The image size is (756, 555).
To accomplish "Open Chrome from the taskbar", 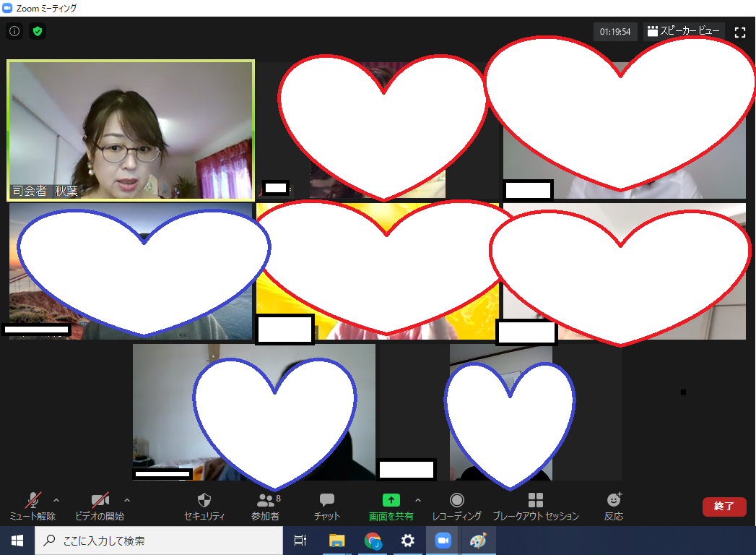I will [372, 541].
